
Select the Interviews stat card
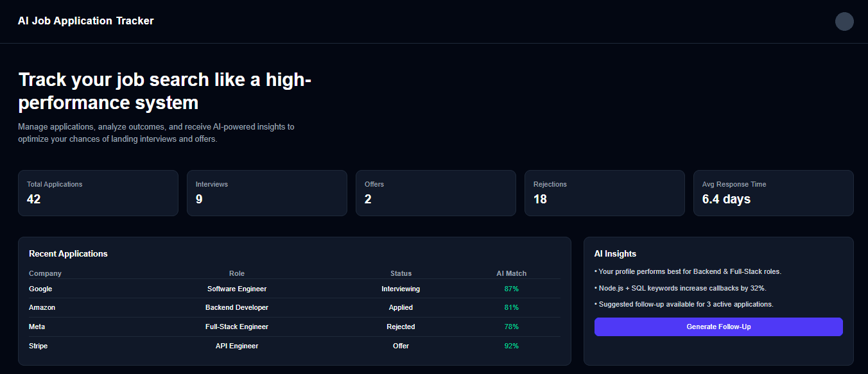click(266, 192)
